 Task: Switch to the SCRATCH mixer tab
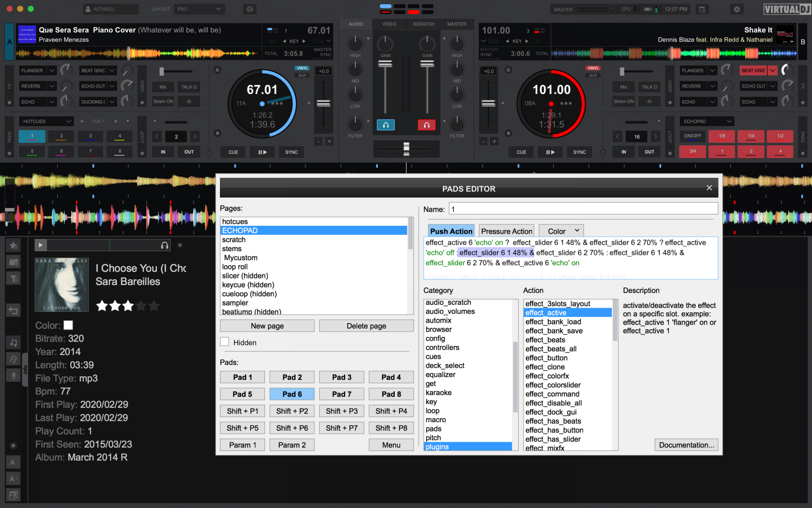(423, 24)
